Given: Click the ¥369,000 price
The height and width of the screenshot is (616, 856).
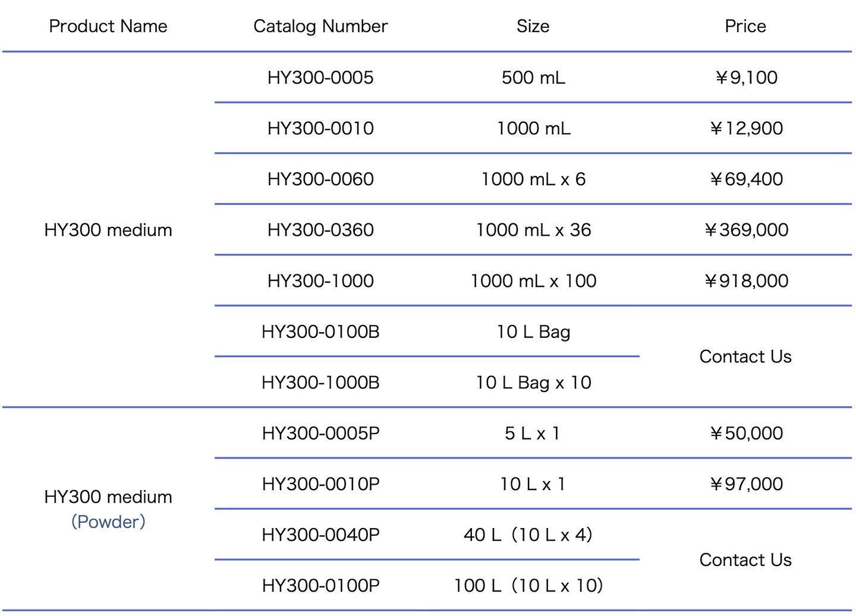Looking at the screenshot, I should [746, 230].
